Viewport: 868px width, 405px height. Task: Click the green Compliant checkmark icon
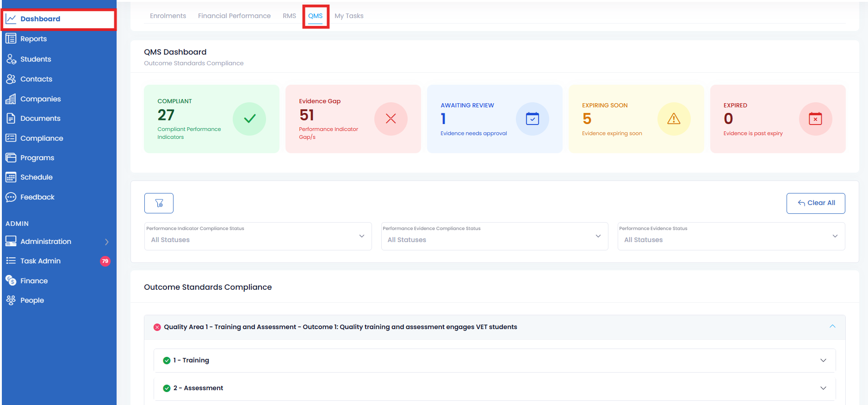[x=249, y=119]
